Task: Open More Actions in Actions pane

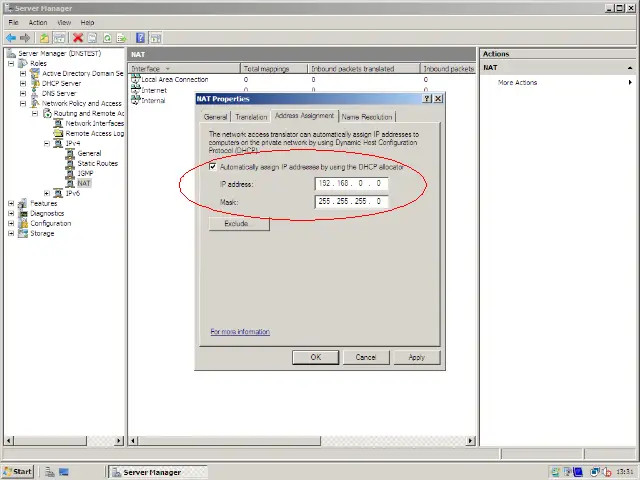Action: [517, 82]
